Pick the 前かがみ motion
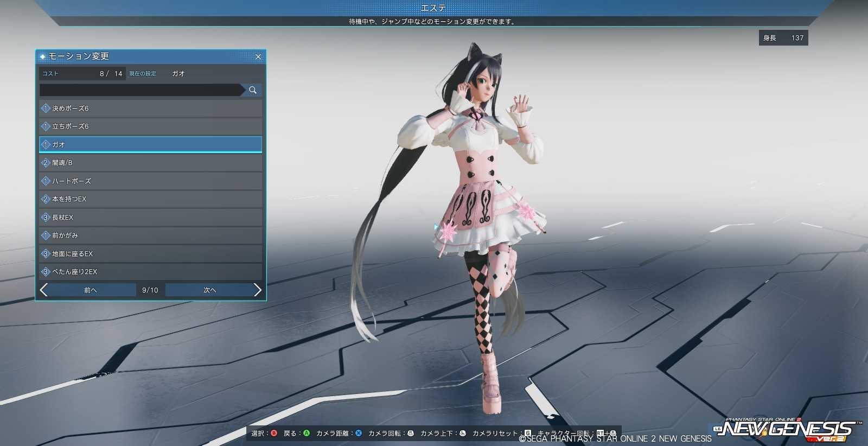This screenshot has height=446, width=868. coord(151,235)
